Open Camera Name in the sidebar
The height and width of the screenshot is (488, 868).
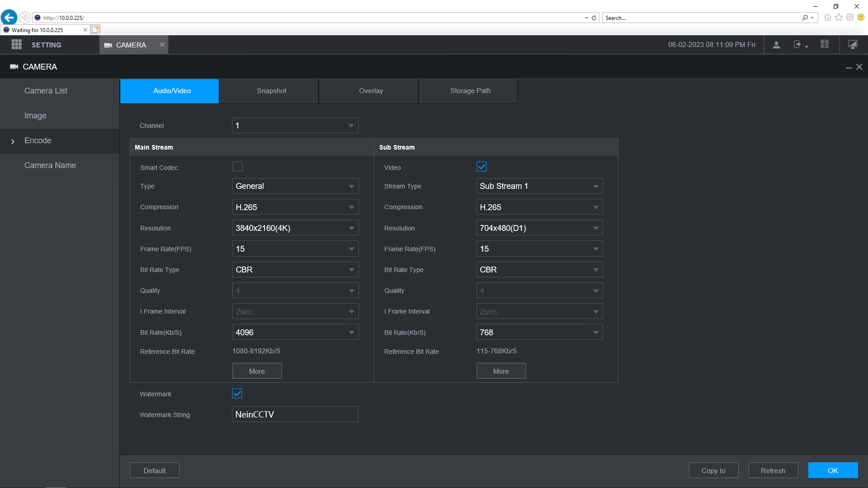(x=60, y=165)
